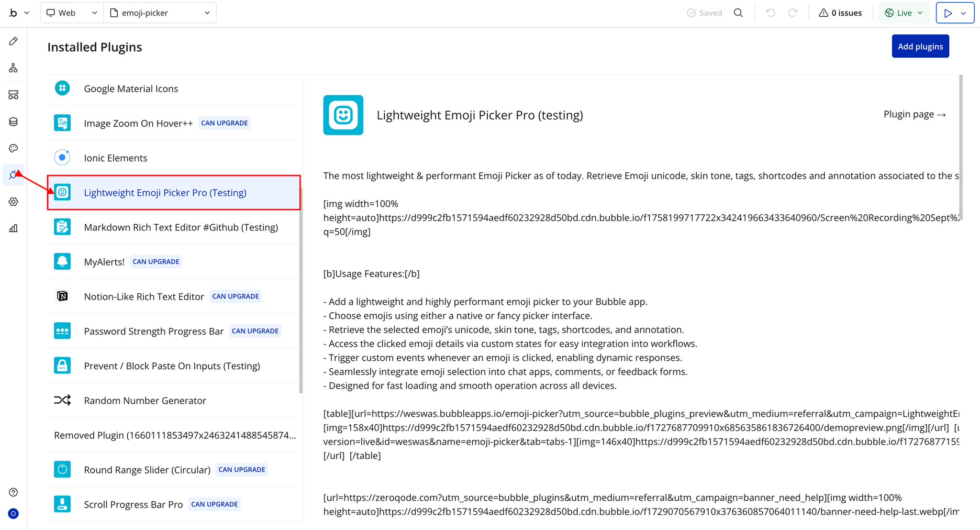Click the 0 issues indicator
Screen dimensions: 980x530
point(840,13)
